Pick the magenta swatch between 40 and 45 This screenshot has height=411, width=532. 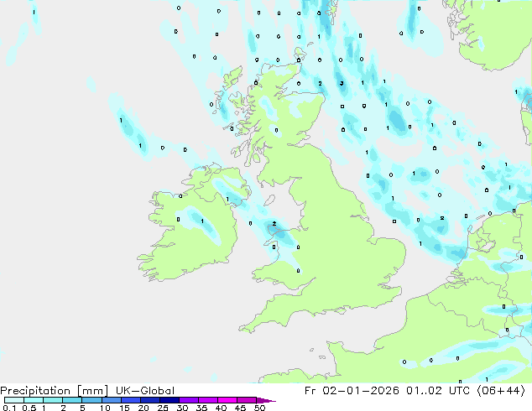(227, 400)
